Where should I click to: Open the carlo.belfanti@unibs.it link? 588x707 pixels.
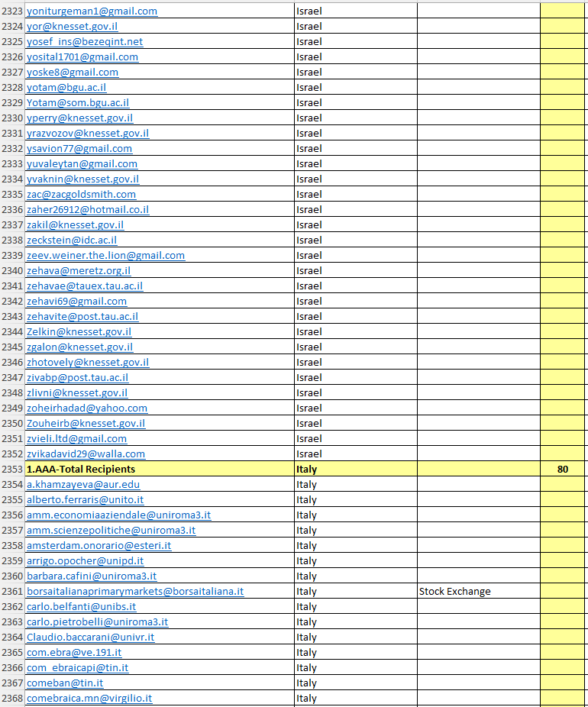coord(82,607)
